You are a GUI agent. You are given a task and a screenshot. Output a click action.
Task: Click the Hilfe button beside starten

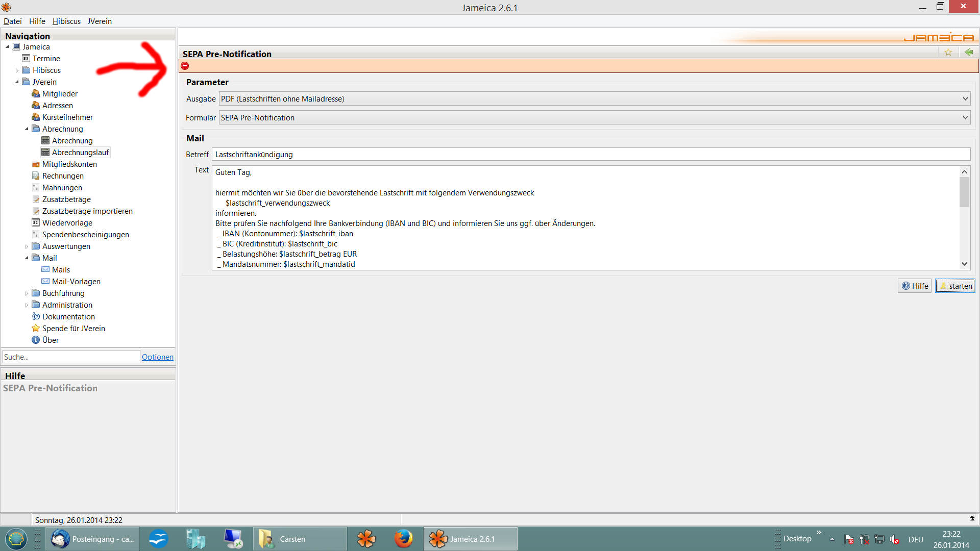pyautogui.click(x=915, y=286)
